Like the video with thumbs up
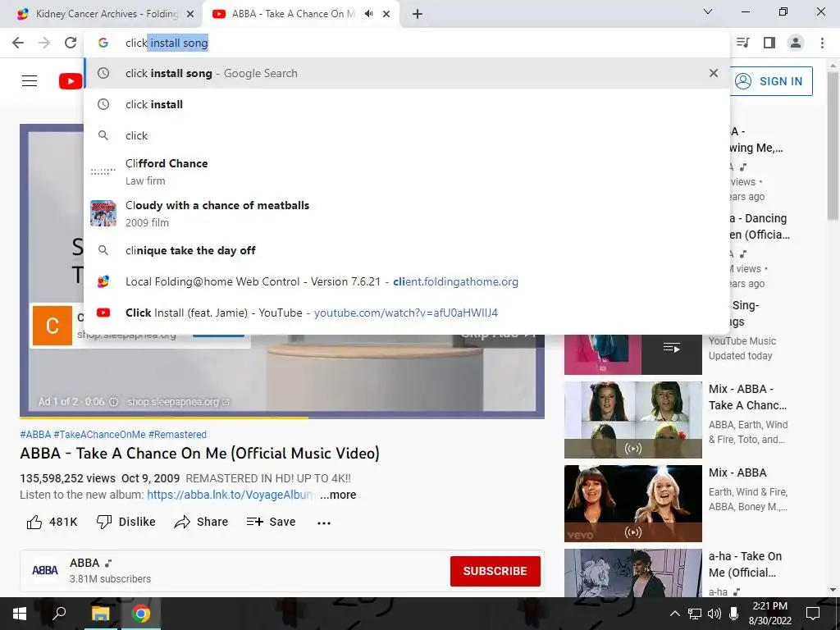Image resolution: width=840 pixels, height=630 pixels. coord(52,522)
